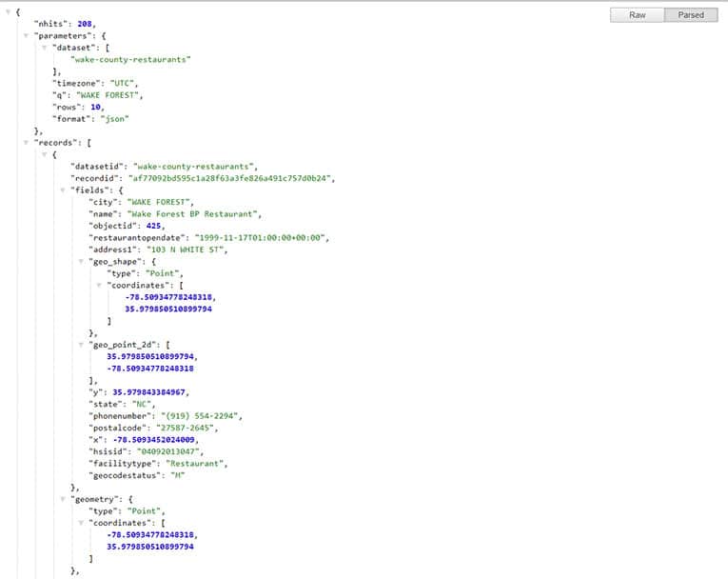The image size is (728, 579).
Task: Collapse the "geo_shape" object
Action: pos(81,261)
